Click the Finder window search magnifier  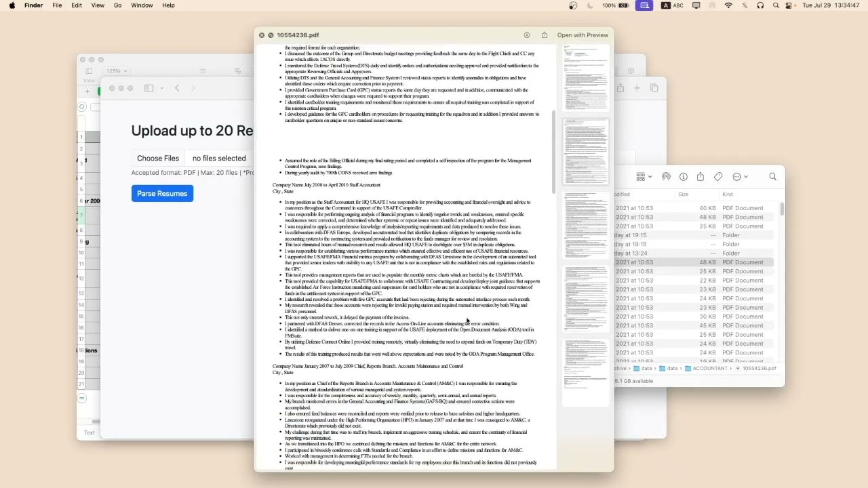pyautogui.click(x=772, y=177)
